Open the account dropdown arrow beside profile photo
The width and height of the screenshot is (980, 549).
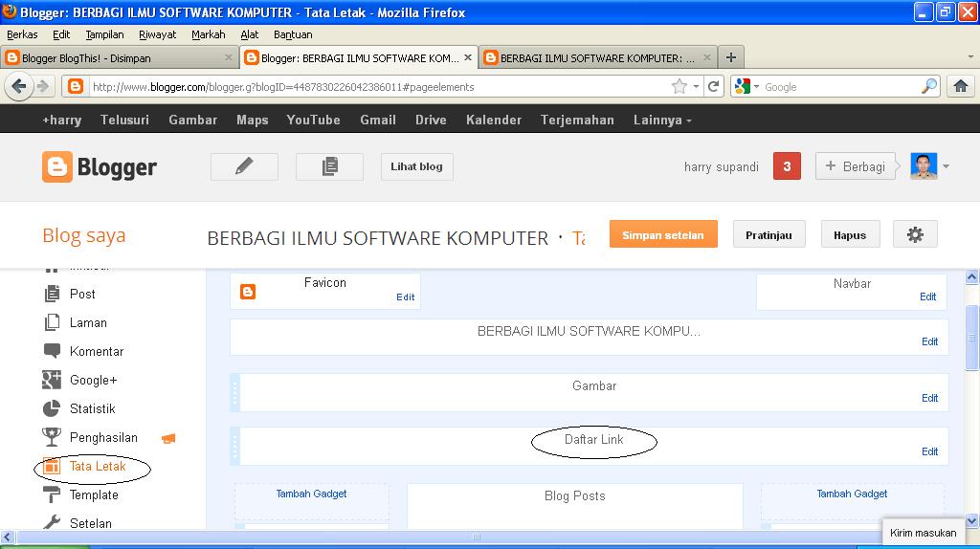coord(947,166)
